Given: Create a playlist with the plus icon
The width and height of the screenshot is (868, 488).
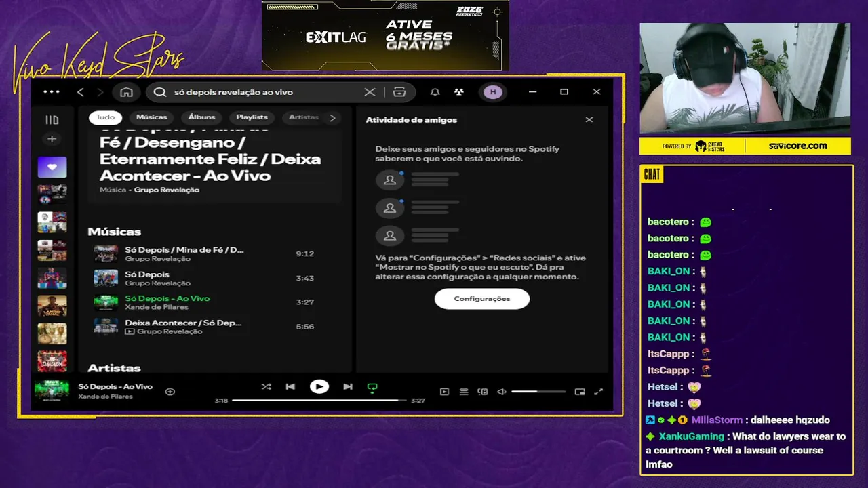Looking at the screenshot, I should (52, 139).
